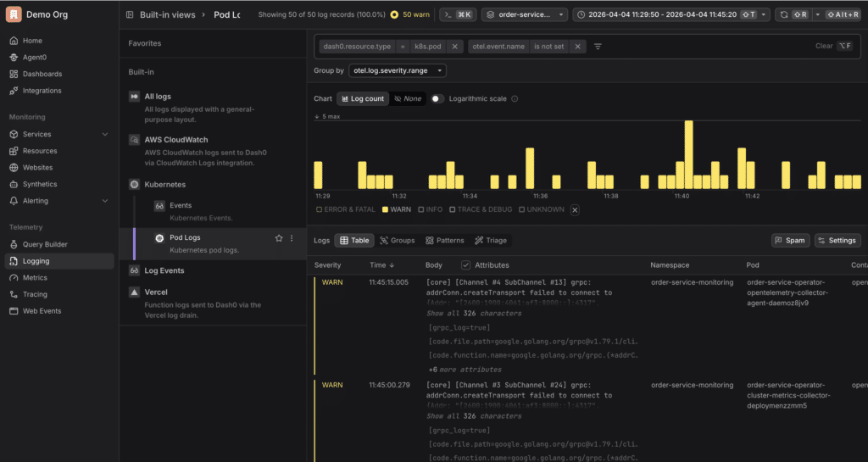The image size is (868, 462).
Task: Open Pod Logs three-dot options menu
Action: pos(292,238)
